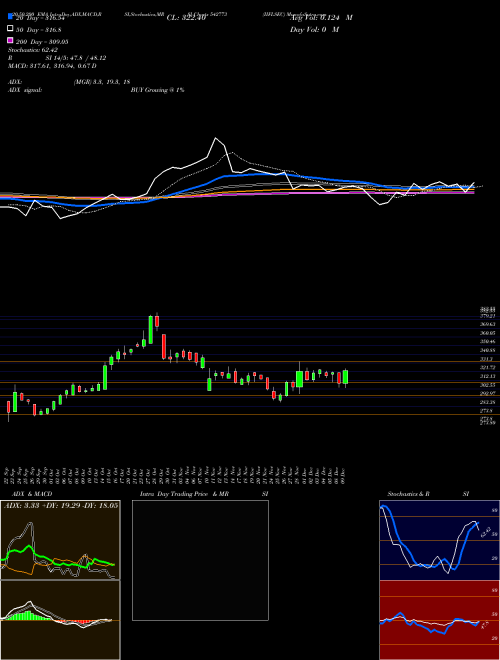Image resolution: width=500 pixels, height=660 pixels.
Task: Click the spike peak of the white moving-average line
Action: (x=216, y=138)
